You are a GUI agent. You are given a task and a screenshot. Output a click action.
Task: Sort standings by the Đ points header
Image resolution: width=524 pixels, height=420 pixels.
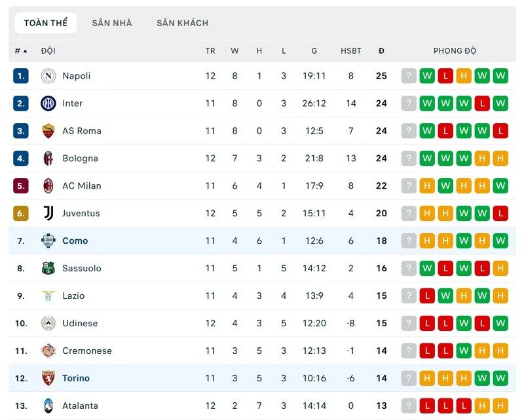381,50
